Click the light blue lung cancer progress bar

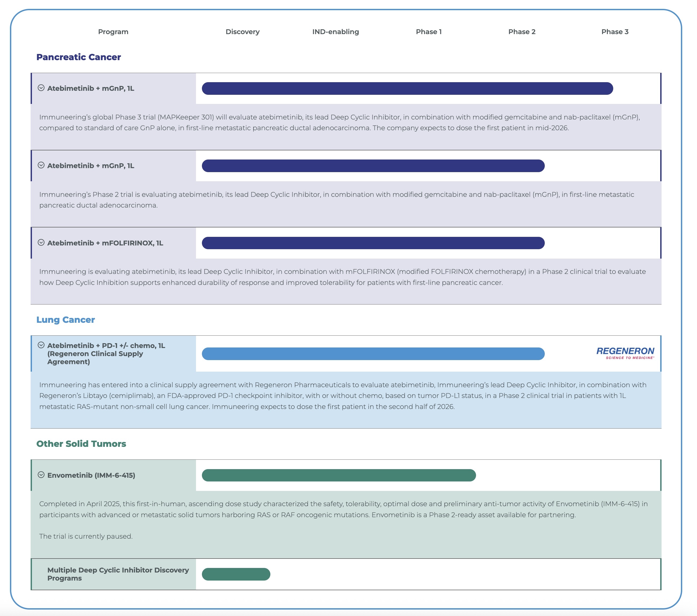pyautogui.click(x=373, y=354)
